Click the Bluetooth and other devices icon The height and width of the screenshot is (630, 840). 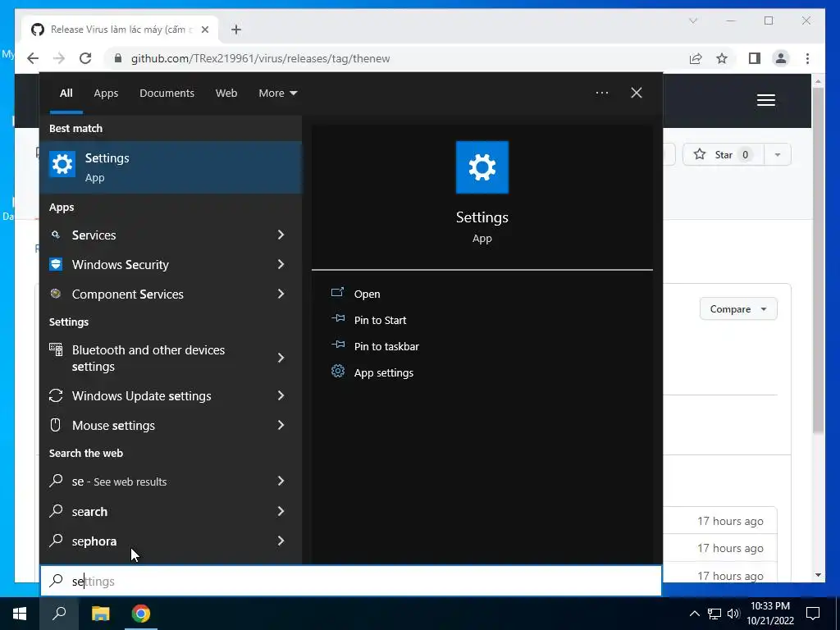(55, 349)
